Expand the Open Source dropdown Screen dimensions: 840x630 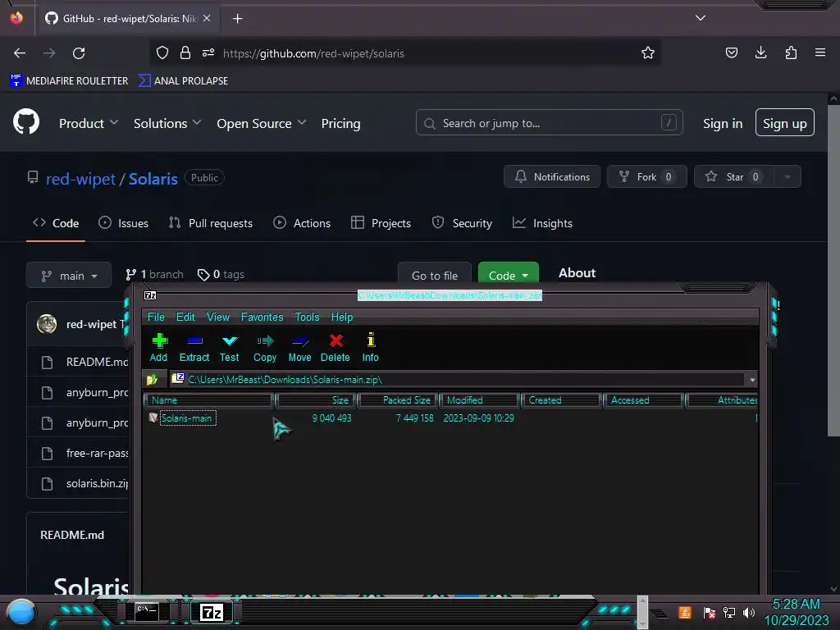coord(262,123)
